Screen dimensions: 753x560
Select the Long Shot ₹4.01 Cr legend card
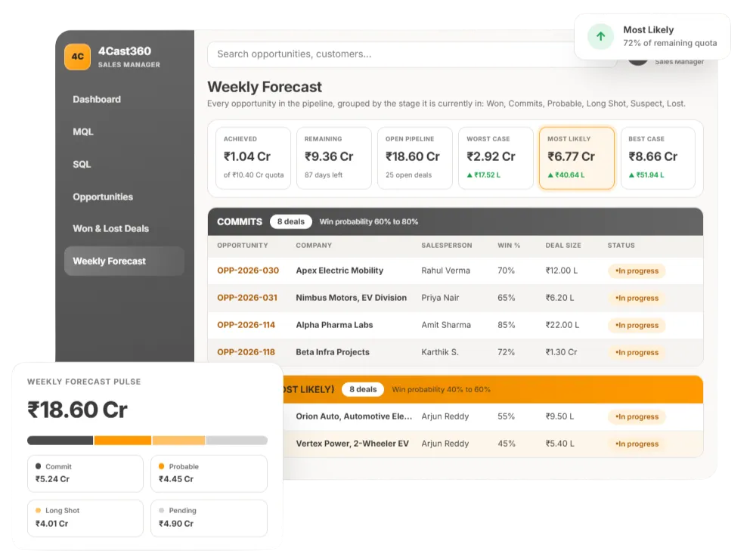85,518
